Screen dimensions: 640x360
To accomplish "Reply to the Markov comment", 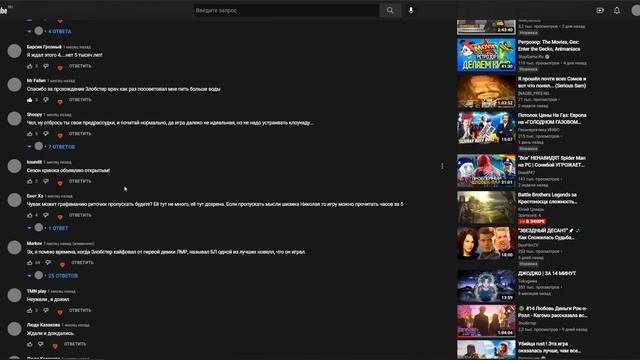I will [x=82, y=262].
